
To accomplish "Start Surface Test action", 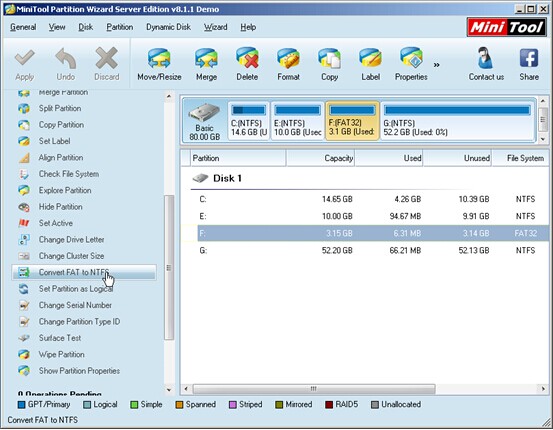I will click(x=60, y=338).
